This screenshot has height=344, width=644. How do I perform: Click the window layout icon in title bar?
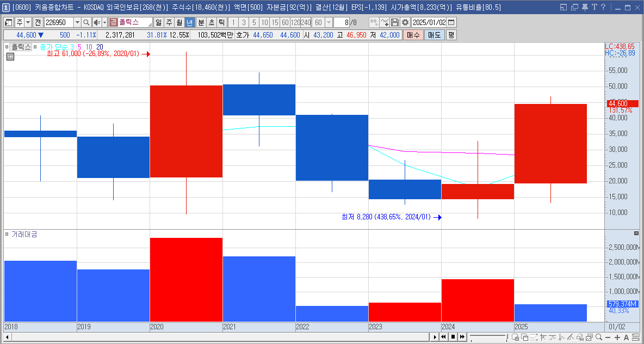[563, 7]
